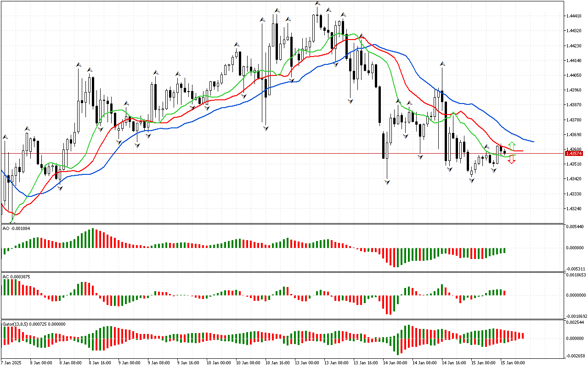This screenshot has width=588, height=368.
Task: Click the AO scale maximum 0.005440
Action: point(574,227)
